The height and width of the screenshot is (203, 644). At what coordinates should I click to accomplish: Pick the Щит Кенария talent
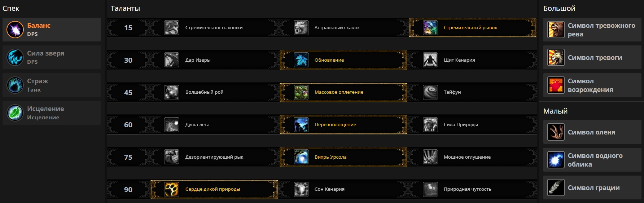pyautogui.click(x=459, y=60)
